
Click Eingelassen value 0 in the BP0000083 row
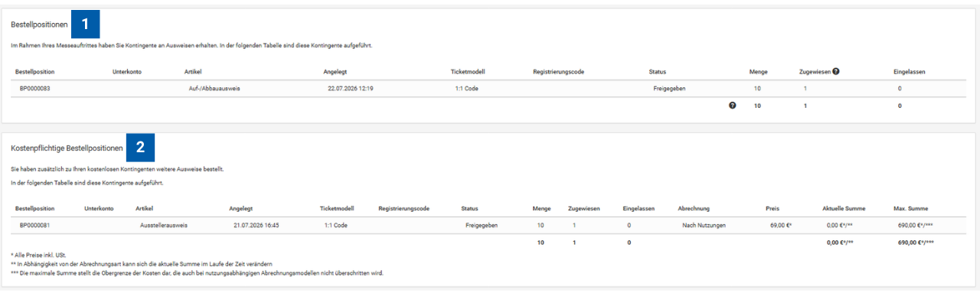click(900, 89)
